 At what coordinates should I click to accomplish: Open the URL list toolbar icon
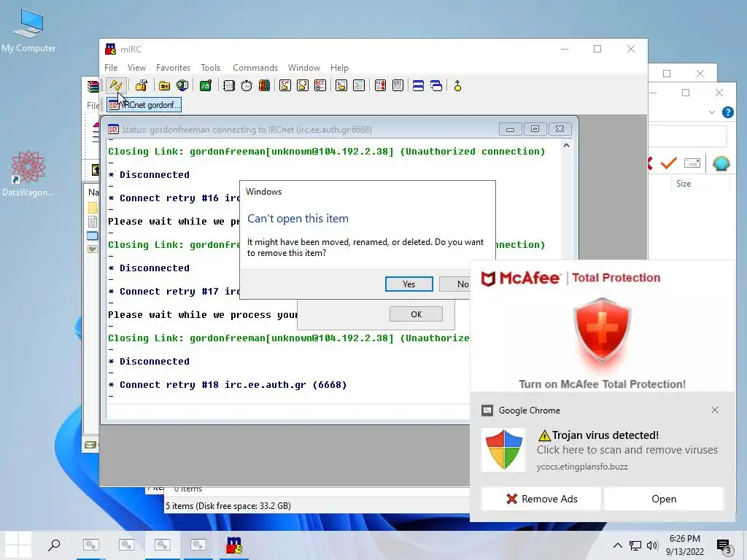point(398,86)
